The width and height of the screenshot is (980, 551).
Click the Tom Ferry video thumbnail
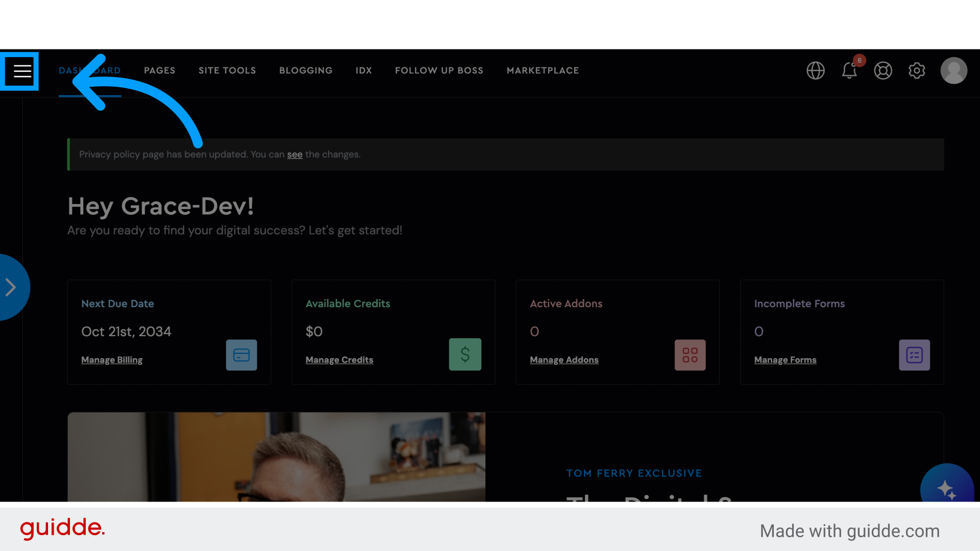(x=276, y=457)
